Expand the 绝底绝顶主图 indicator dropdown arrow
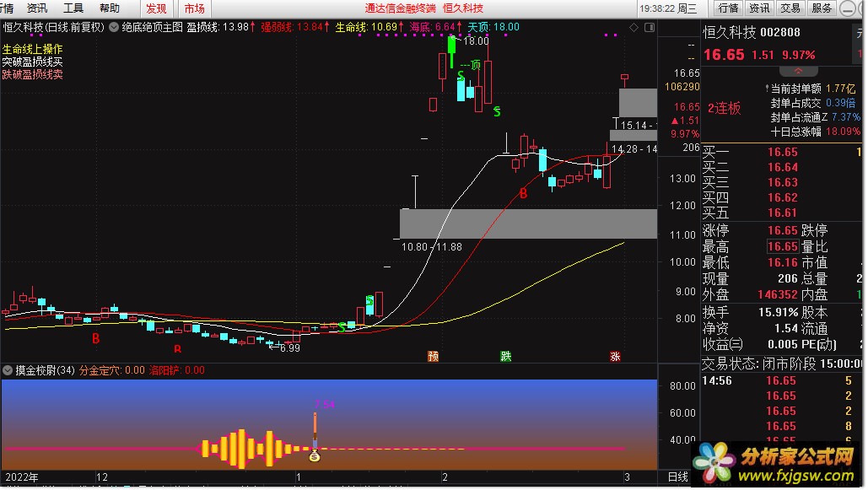The image size is (868, 490). (114, 27)
